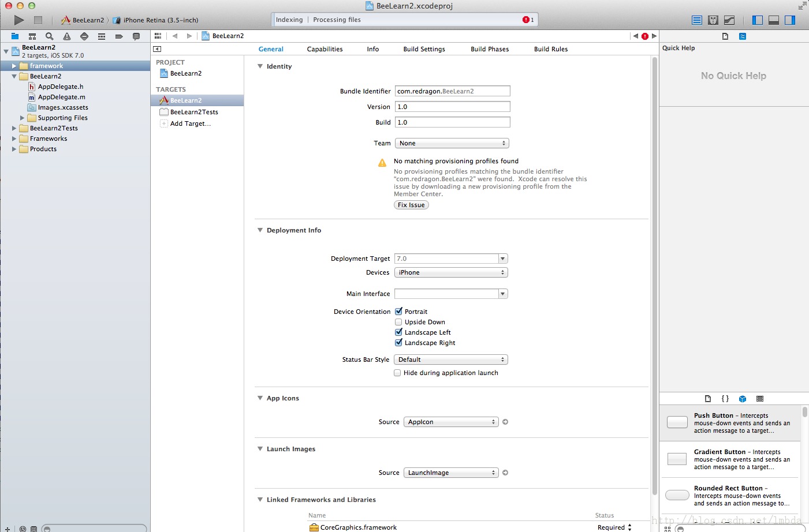Select the Assistant editor tuxedo icon
This screenshot has height=532, width=809.
(713, 20)
